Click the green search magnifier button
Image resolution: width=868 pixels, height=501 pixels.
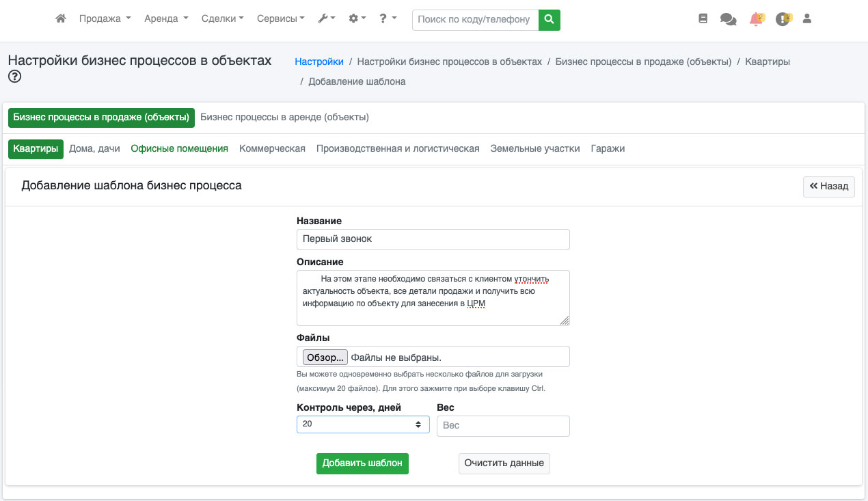550,20
